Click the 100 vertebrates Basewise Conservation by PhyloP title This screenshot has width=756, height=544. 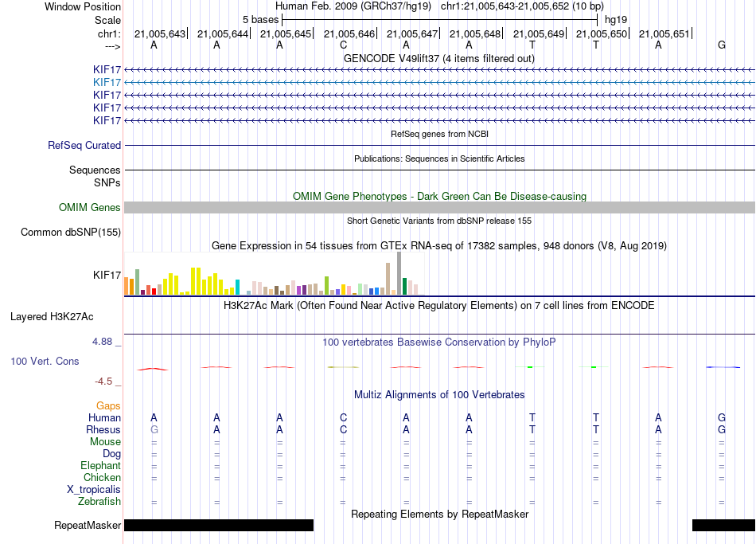click(439, 342)
